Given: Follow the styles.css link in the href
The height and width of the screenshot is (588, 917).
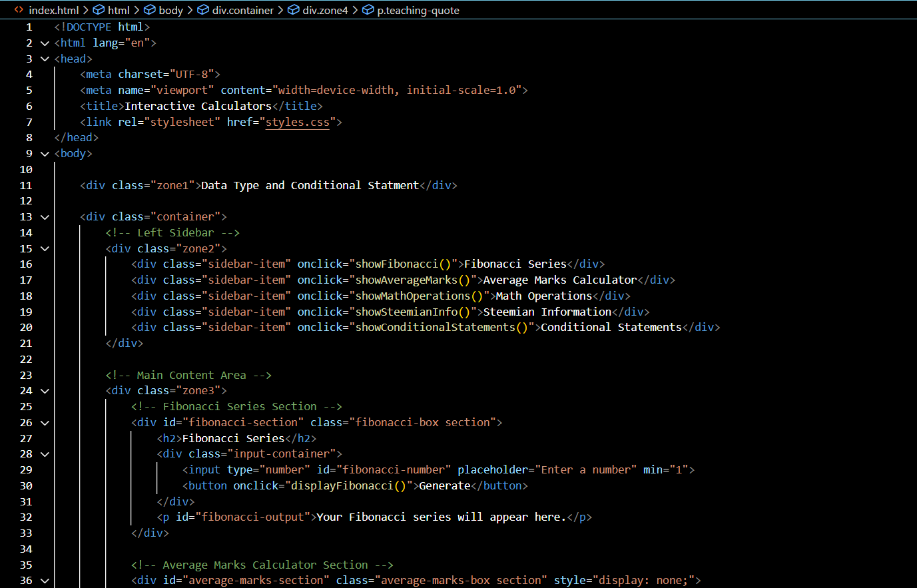Looking at the screenshot, I should point(298,122).
